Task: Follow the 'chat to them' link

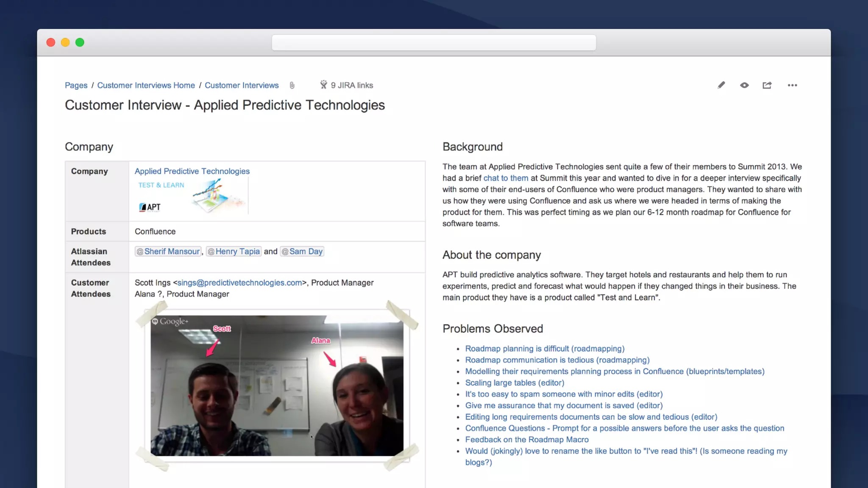Action: (x=506, y=178)
